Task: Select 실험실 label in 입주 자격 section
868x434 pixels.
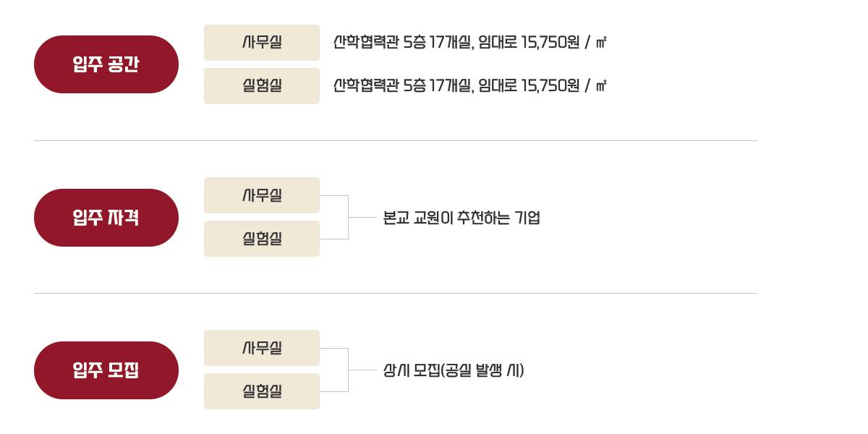Action: (262, 239)
